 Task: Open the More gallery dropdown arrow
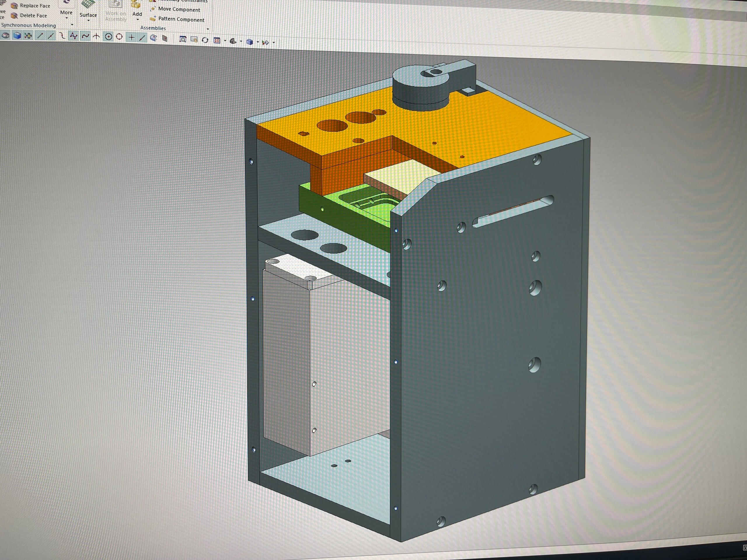click(x=67, y=18)
